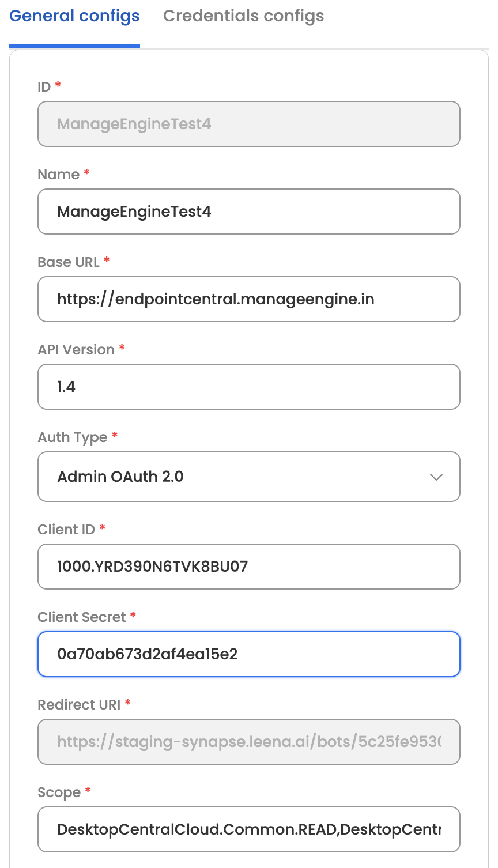Click the 'Client Secret' label
The image size is (498, 868).
click(x=82, y=617)
